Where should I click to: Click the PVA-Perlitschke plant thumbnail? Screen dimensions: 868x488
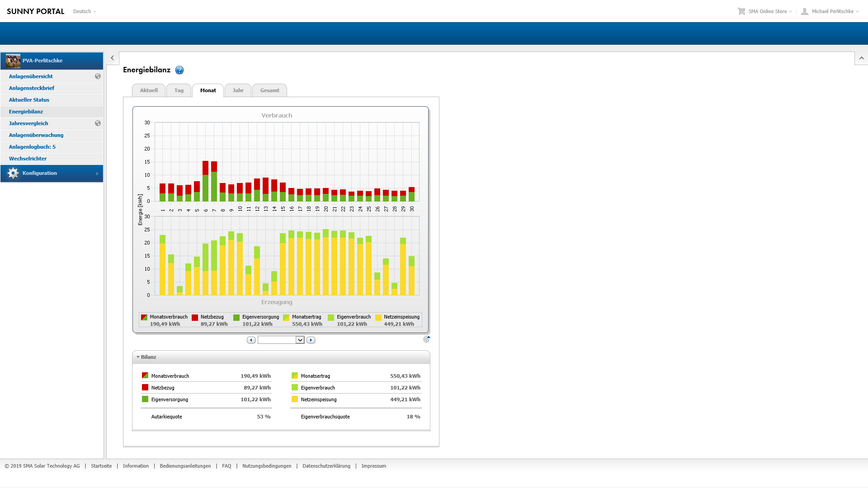point(13,61)
